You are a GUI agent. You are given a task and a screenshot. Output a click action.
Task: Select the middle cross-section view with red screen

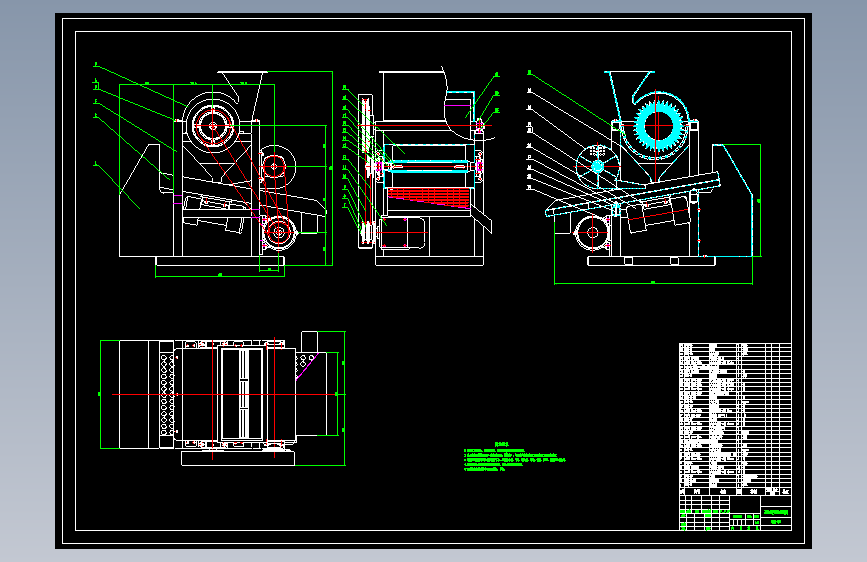(421, 167)
